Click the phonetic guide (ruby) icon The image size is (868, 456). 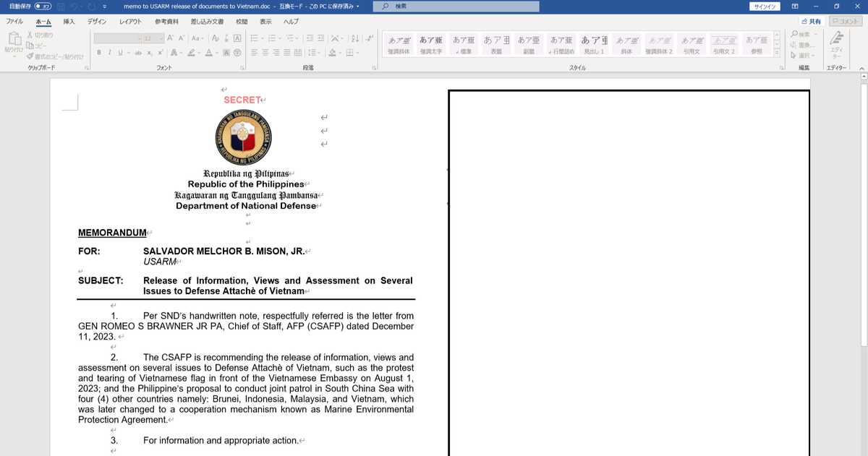226,38
